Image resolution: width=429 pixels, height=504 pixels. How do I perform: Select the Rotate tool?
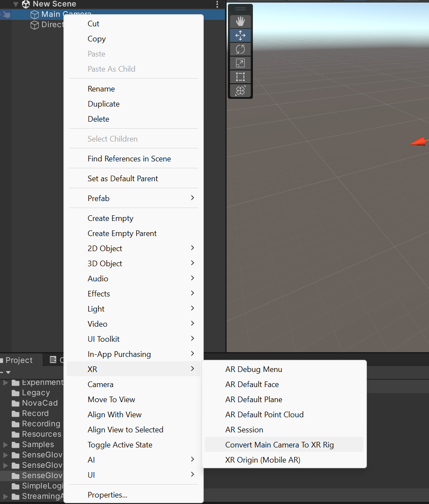(x=240, y=49)
